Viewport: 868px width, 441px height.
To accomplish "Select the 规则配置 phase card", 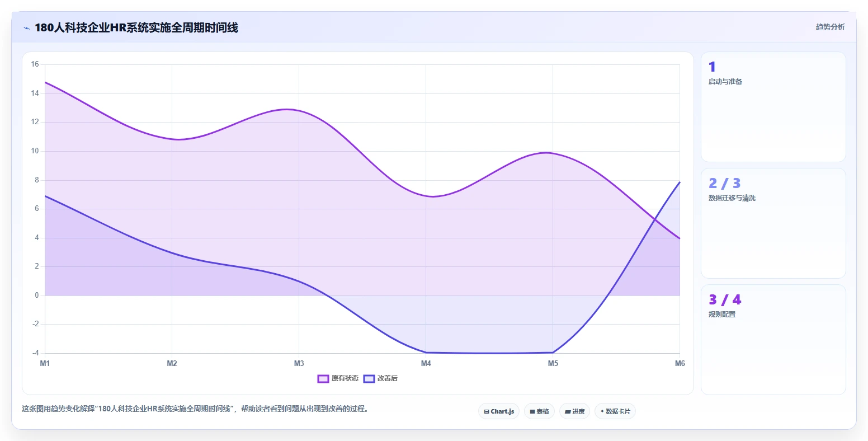I will (x=773, y=340).
